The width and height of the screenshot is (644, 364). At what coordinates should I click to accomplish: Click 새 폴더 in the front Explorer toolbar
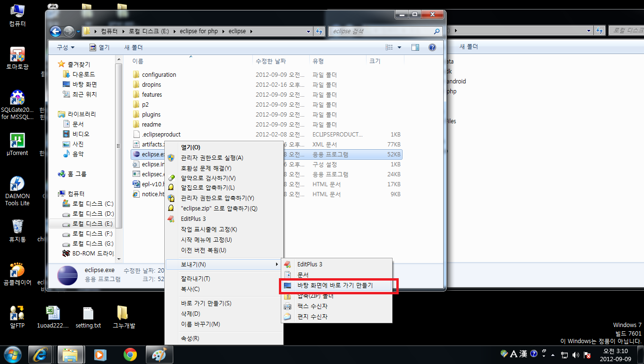[x=134, y=47]
